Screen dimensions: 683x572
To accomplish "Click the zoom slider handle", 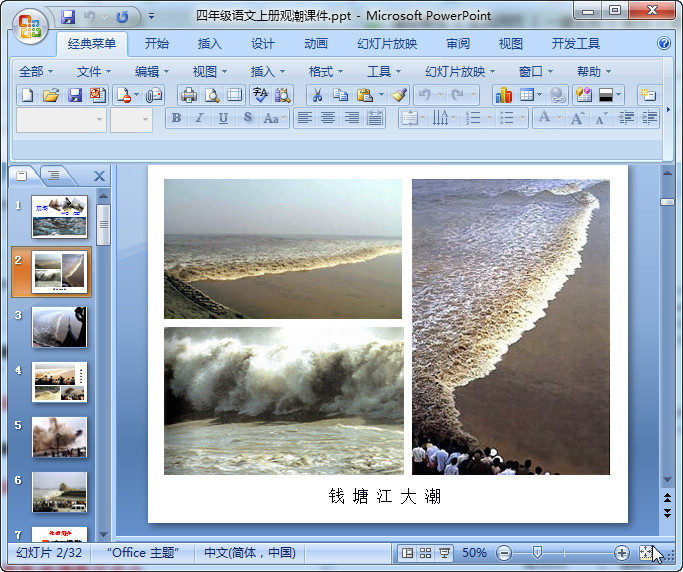I will point(537,553).
